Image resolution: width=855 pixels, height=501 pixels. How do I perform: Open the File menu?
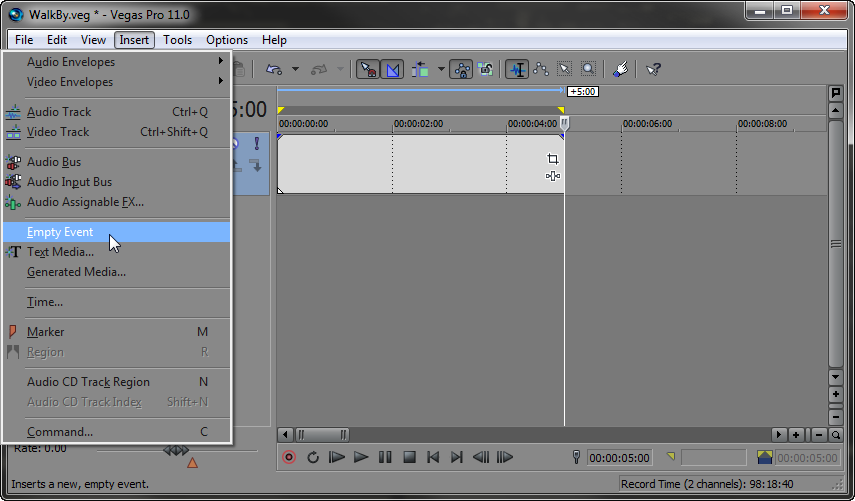point(24,40)
